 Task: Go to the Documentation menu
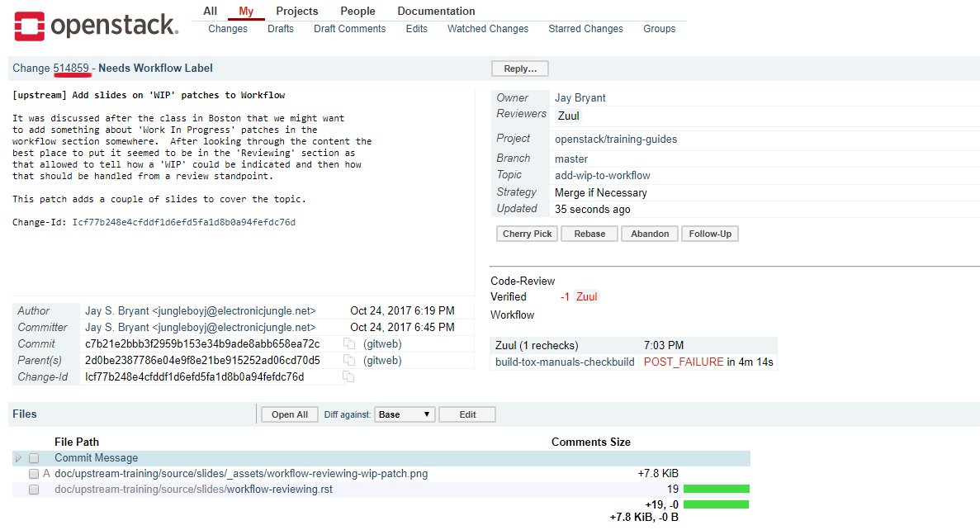436,12
